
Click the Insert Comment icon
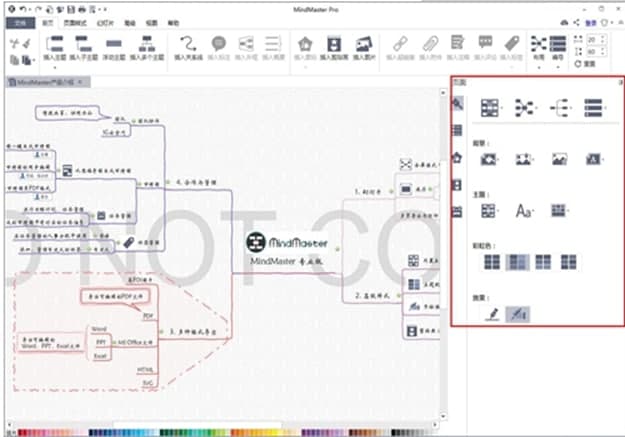(485, 43)
